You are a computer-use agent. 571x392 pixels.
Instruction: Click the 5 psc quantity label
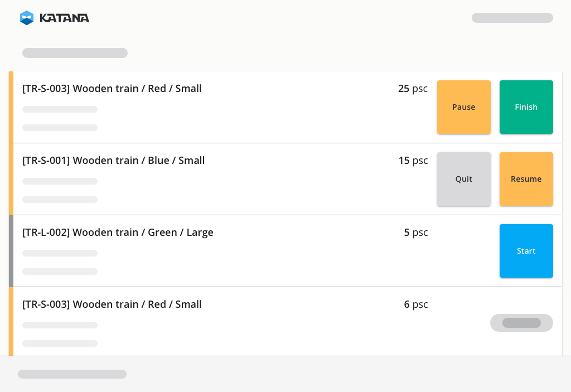[x=416, y=233]
